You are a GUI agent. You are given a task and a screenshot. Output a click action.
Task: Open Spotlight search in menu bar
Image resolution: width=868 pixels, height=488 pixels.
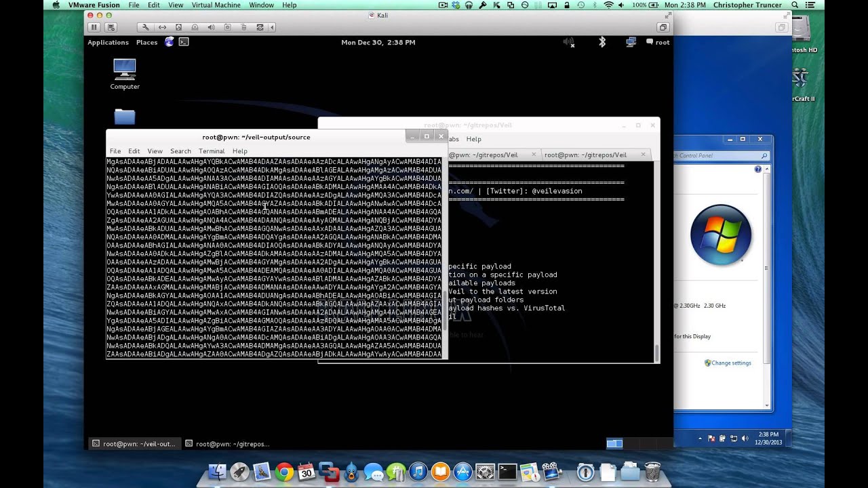point(795,5)
